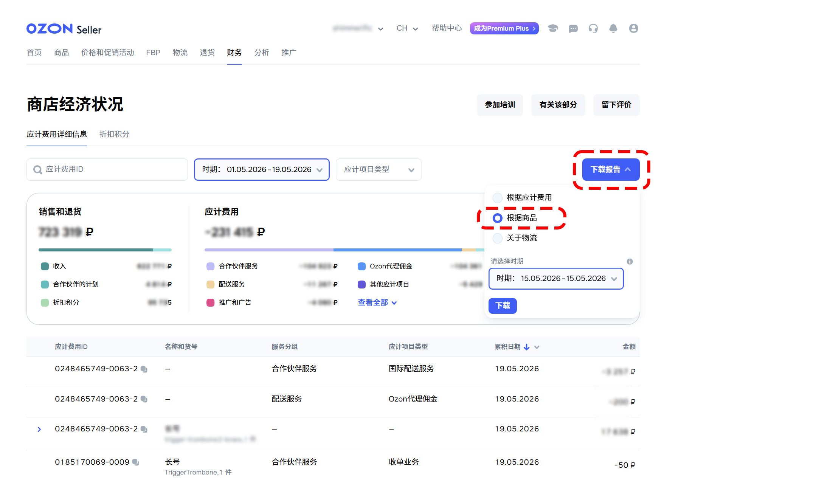833x504 pixels.
Task: Click the 收入 teal legend swatch
Action: click(x=45, y=266)
